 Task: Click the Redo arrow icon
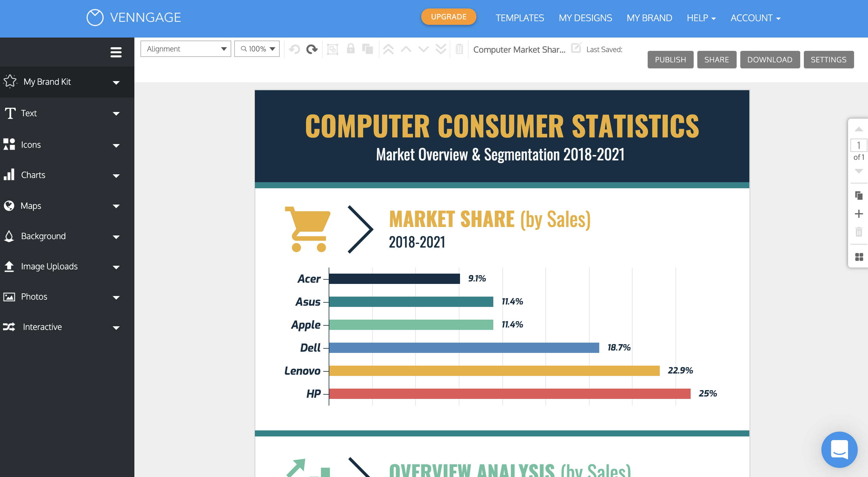(312, 48)
